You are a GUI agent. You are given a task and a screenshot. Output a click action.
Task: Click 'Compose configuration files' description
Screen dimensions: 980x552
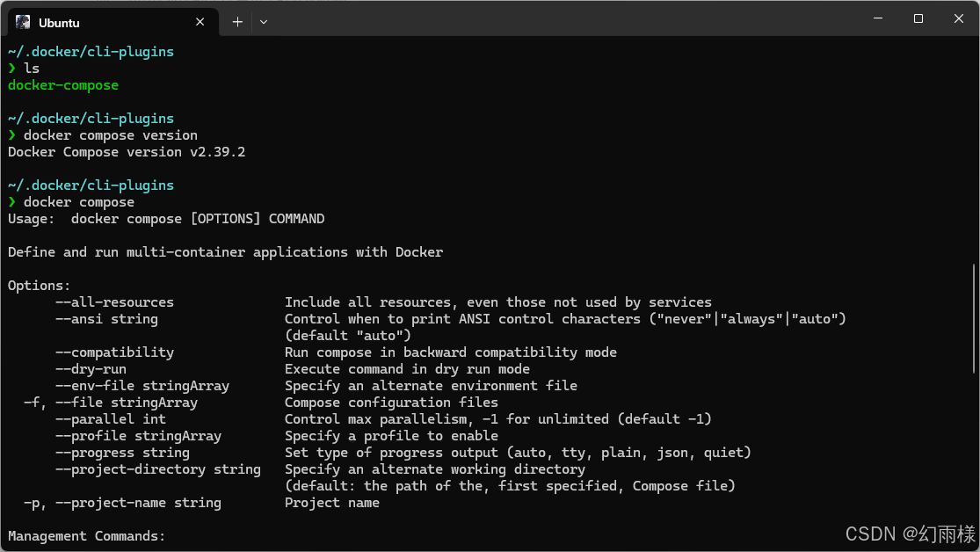[x=392, y=403]
